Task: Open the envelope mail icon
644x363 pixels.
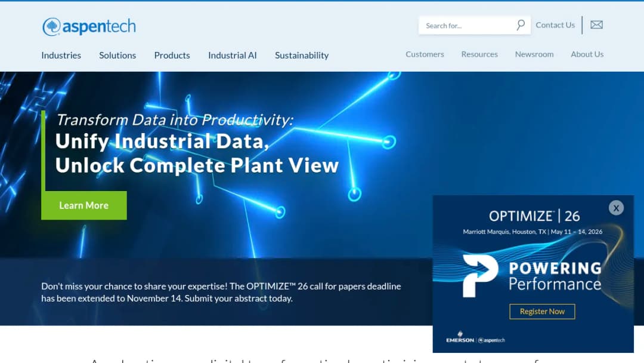Action: pyautogui.click(x=596, y=24)
